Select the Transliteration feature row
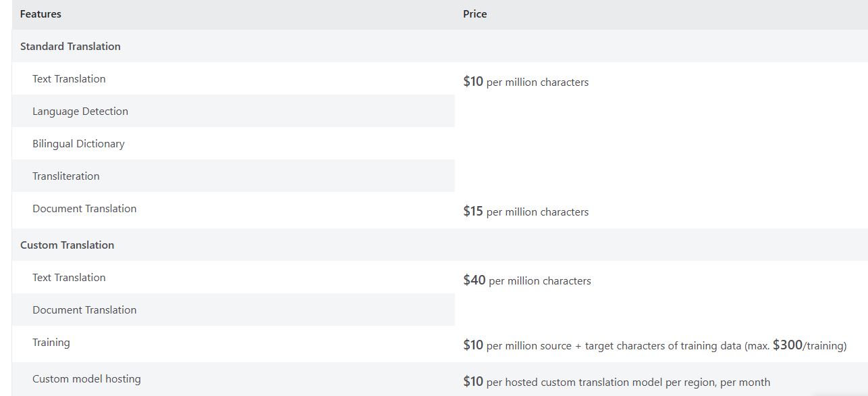The image size is (868, 396). click(66, 176)
